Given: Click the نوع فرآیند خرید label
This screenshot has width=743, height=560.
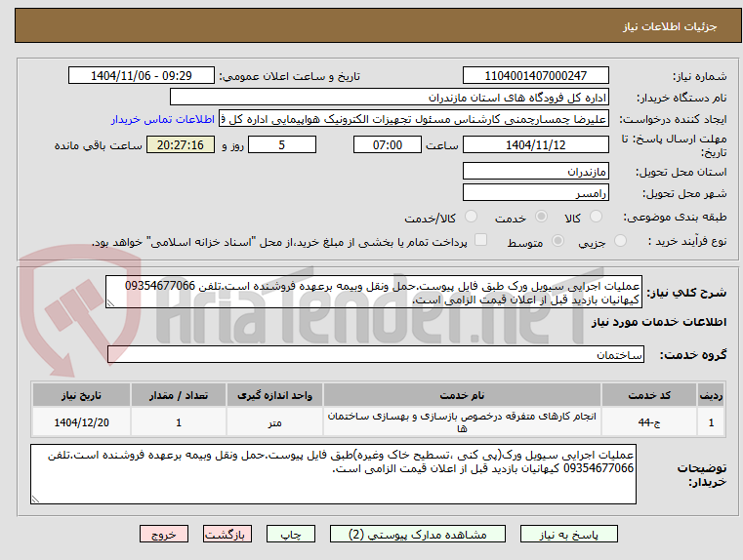Looking at the screenshot, I should coord(687,241).
